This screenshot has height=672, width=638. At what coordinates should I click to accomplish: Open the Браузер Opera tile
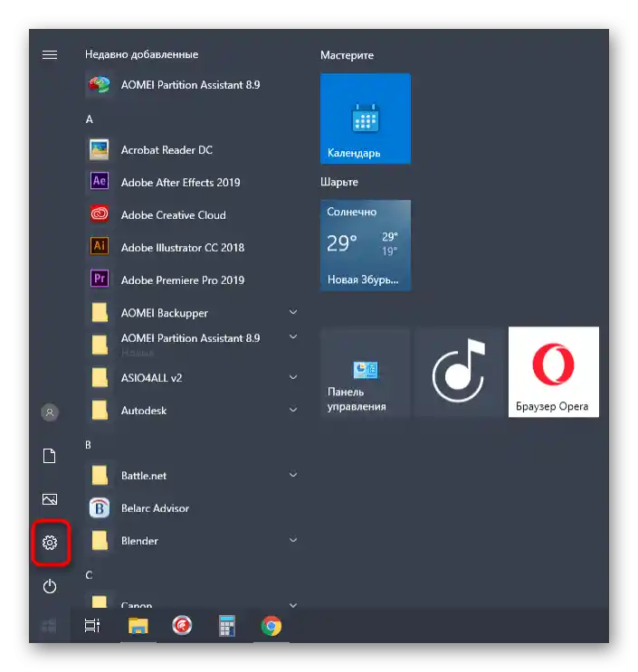(x=554, y=372)
